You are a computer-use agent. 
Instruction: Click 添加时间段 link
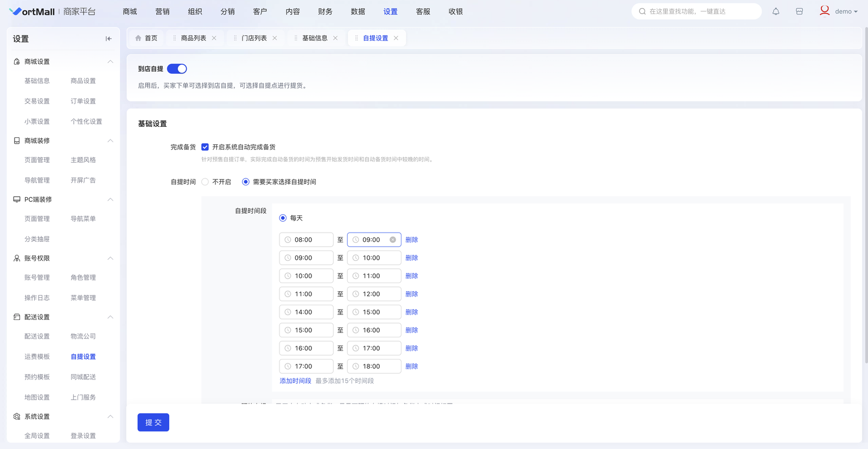[295, 381]
